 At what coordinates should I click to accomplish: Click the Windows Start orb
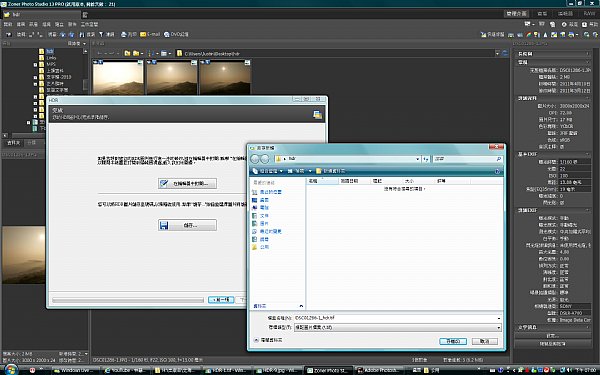click(x=11, y=369)
